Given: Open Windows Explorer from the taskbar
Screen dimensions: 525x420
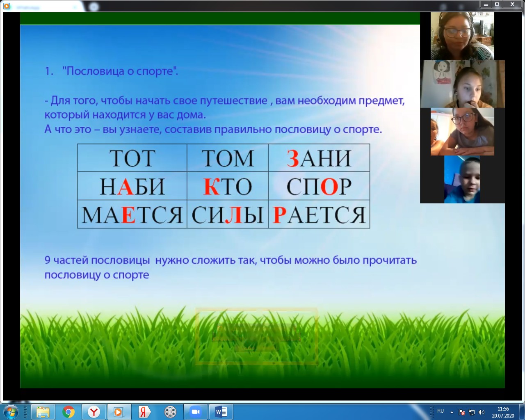Looking at the screenshot, I should 43,412.
